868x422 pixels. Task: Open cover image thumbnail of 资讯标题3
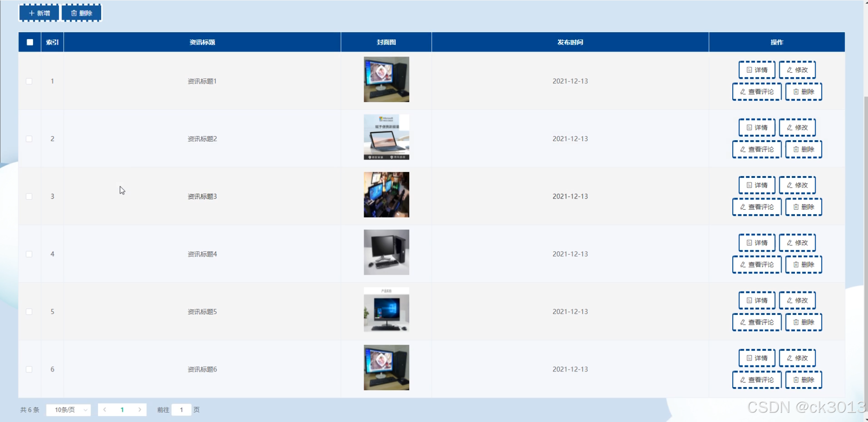pyautogui.click(x=386, y=194)
